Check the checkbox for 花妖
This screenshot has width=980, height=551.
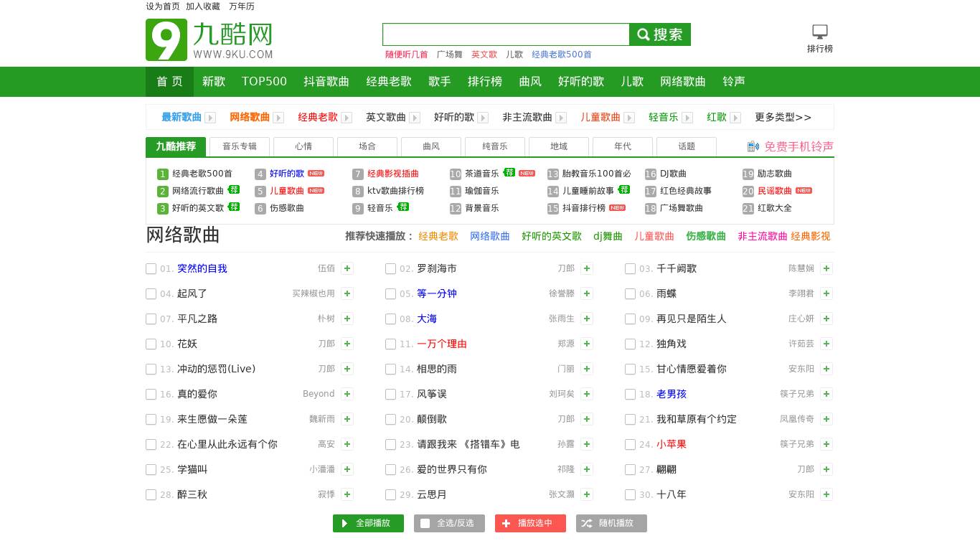(151, 344)
